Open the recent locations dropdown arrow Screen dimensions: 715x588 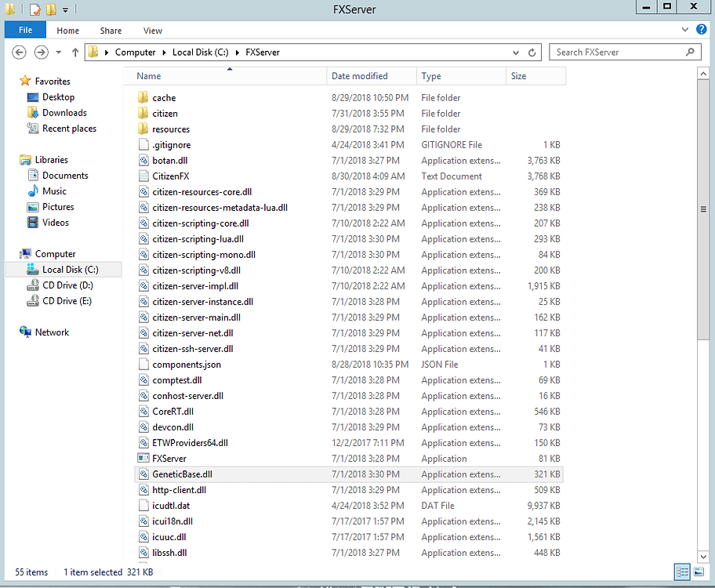(x=59, y=53)
